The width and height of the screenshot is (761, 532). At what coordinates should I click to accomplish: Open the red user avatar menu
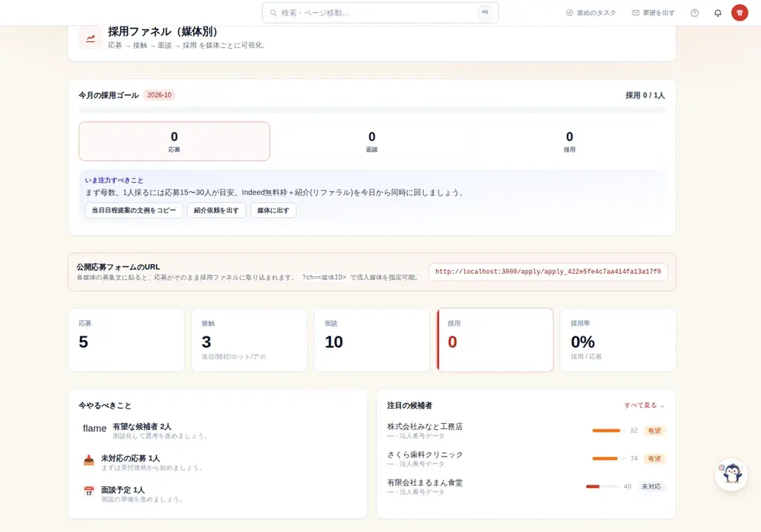point(740,13)
